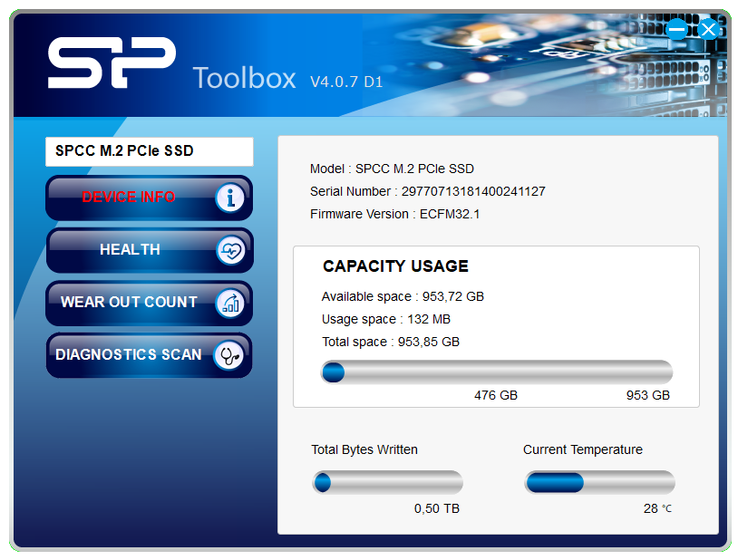Click the V4.0.7 D1 version text
This screenshot has height=560, width=738.
(346, 82)
